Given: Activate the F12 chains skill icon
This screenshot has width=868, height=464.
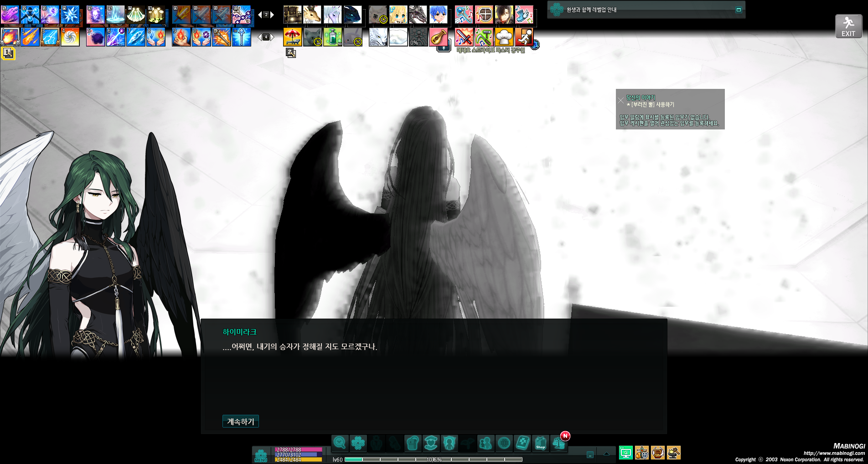Looking at the screenshot, I should coord(242,15).
